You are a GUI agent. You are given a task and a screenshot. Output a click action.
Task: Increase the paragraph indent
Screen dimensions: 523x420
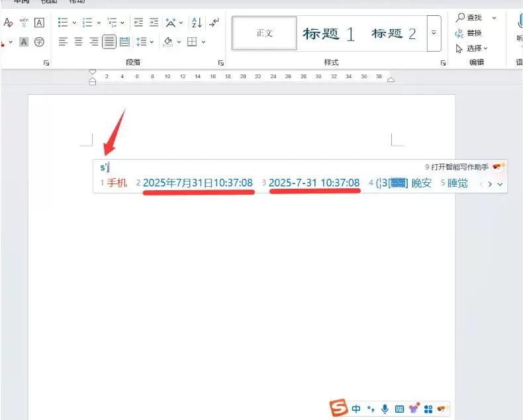pos(154,23)
